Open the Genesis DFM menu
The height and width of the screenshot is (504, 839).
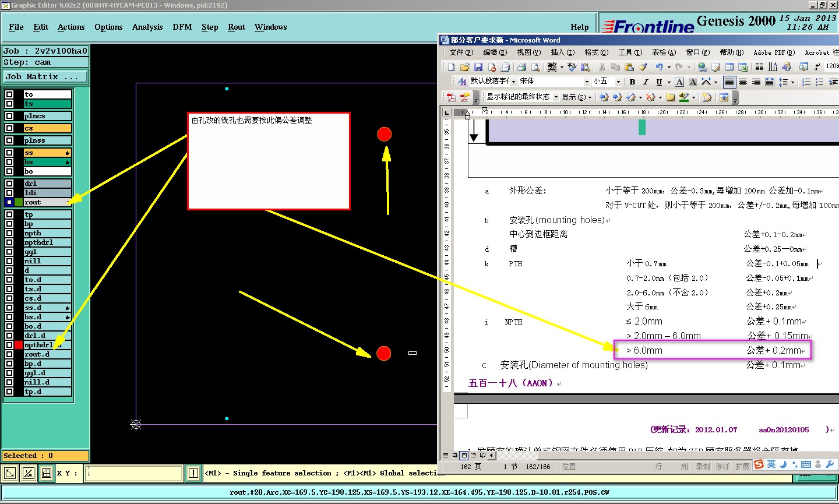tap(182, 27)
